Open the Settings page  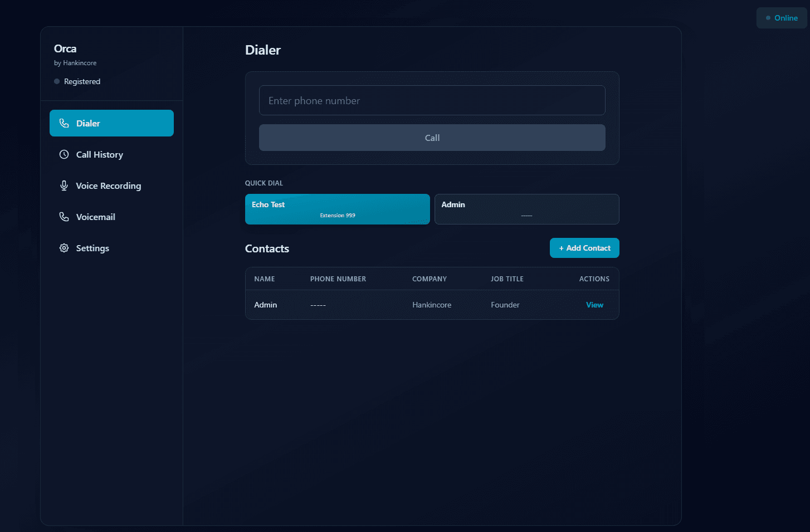point(92,248)
